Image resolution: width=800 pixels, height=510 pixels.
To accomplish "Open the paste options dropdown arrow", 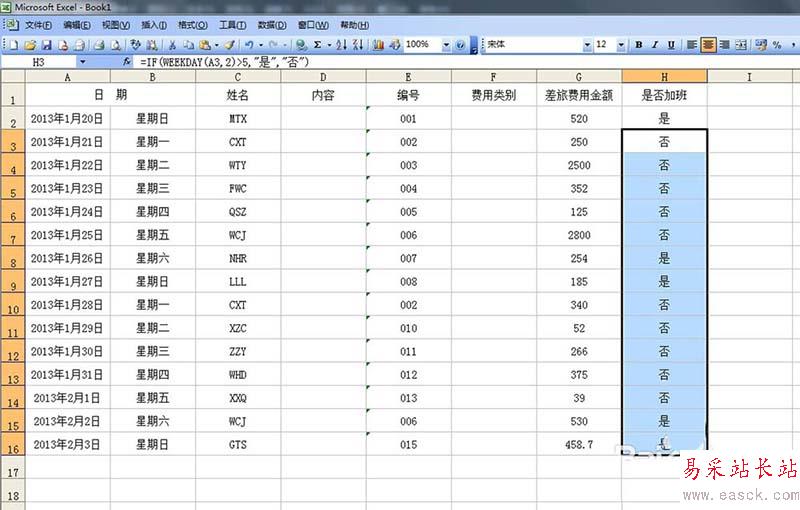I will (216, 45).
